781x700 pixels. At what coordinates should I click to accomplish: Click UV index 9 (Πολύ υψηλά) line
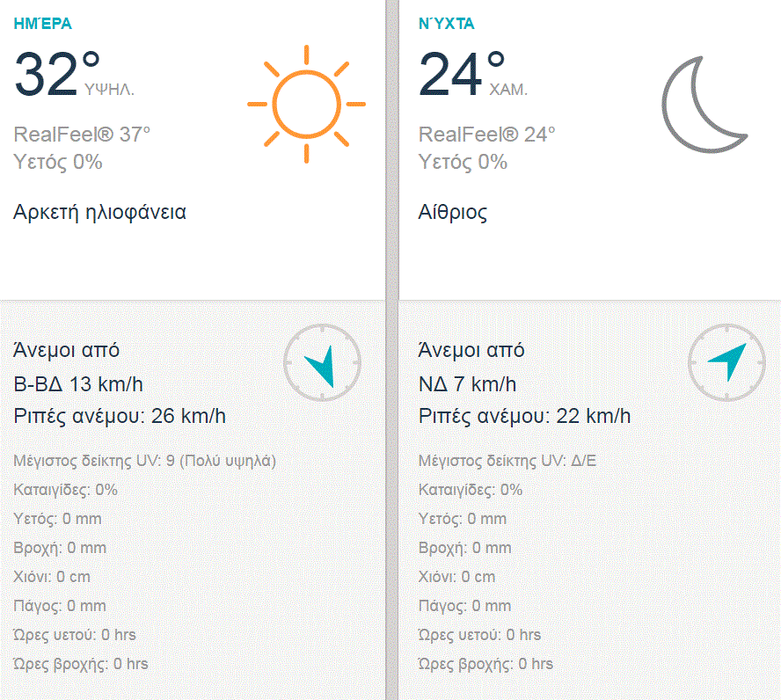point(145,461)
